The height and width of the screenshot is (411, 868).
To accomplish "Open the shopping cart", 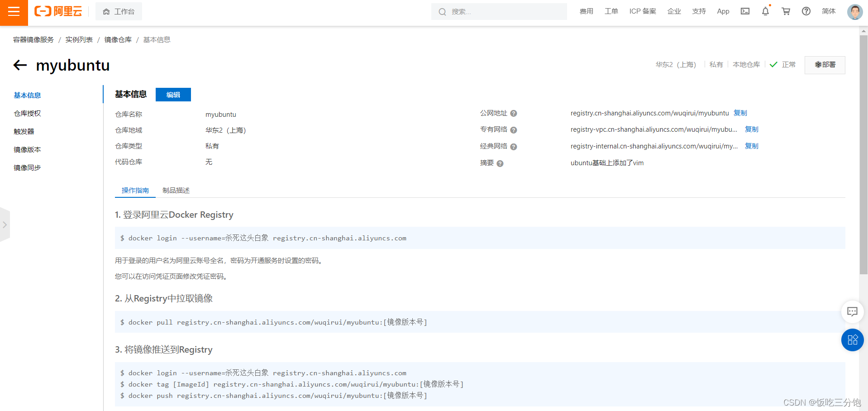I will [x=786, y=11].
